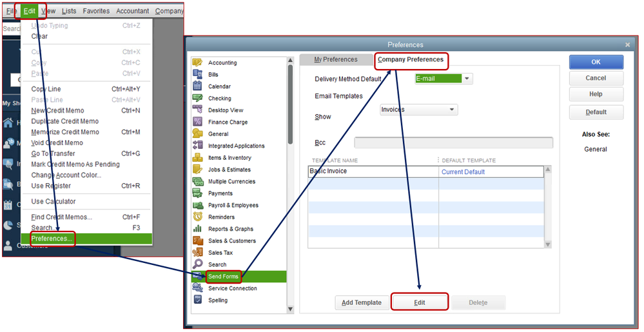This screenshot has height=332, width=644.
Task: Select the Basic Invoice template row
Action: [426, 171]
